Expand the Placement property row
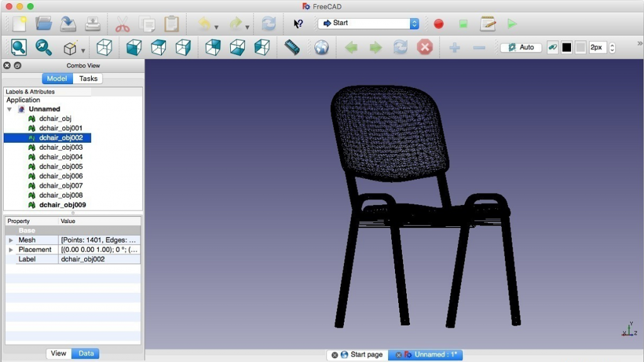Image resolution: width=644 pixels, height=362 pixels. [11, 250]
